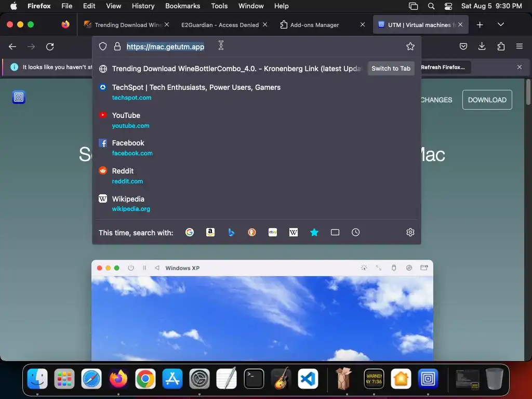
Task: Open the tracking protection shield
Action: pos(103,46)
